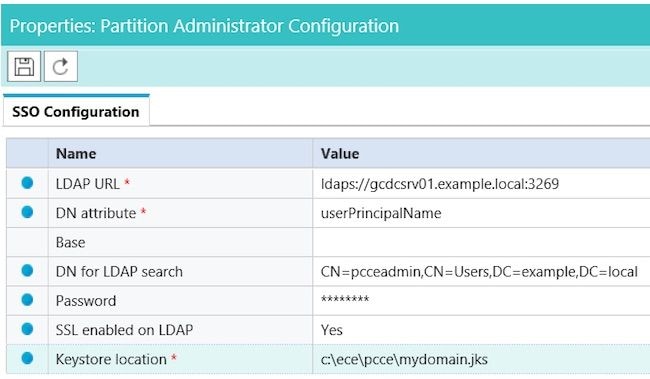650x379 pixels.
Task: Open the SSO Configuration tab
Action: coord(76,112)
